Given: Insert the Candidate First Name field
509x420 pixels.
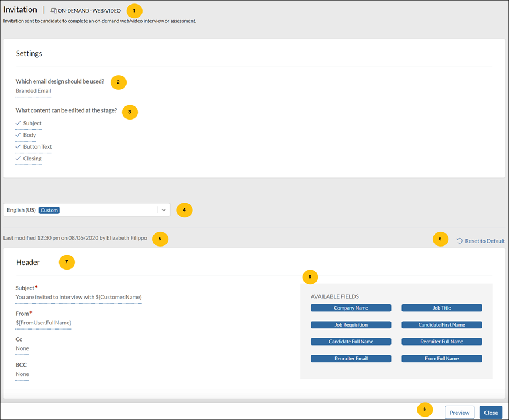Looking at the screenshot, I should (441, 325).
